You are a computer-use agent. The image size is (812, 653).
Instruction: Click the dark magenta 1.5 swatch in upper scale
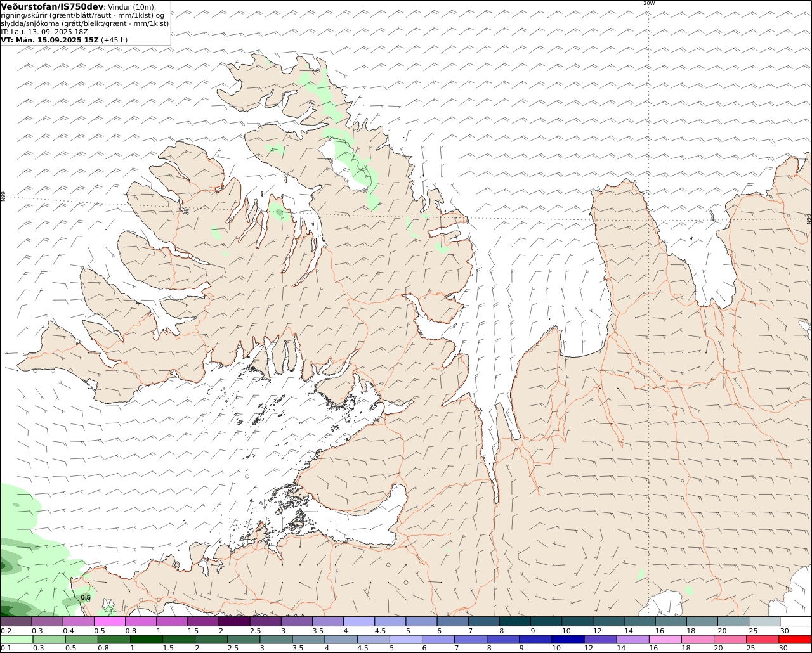[x=203, y=622]
